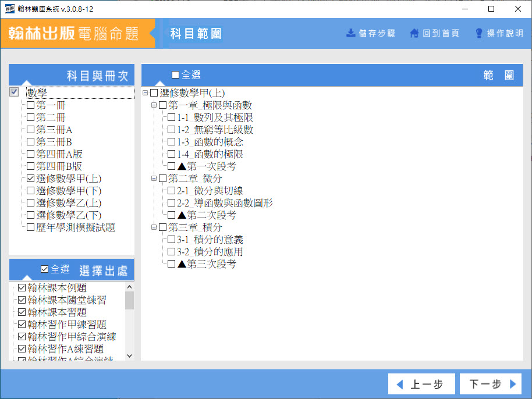Check the 第一冊 checkbox
The width and height of the screenshot is (532, 399).
pos(31,105)
